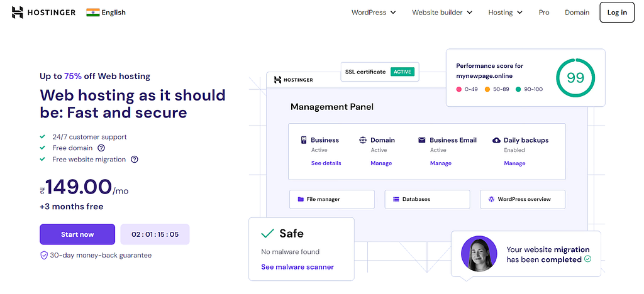Click the green Safe checkmark icon
The image size is (644, 294).
267,234
